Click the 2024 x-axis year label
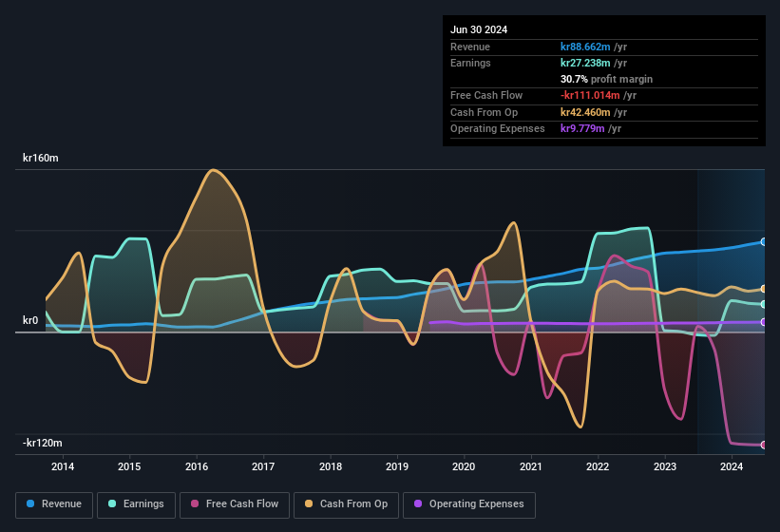The width and height of the screenshot is (780, 532). pos(732,466)
